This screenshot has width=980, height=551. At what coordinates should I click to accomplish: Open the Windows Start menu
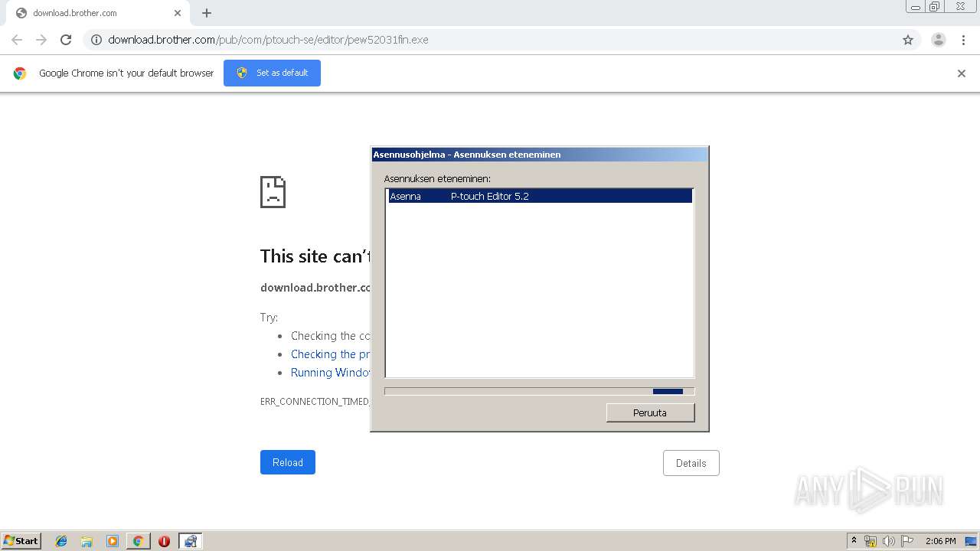[x=21, y=541]
